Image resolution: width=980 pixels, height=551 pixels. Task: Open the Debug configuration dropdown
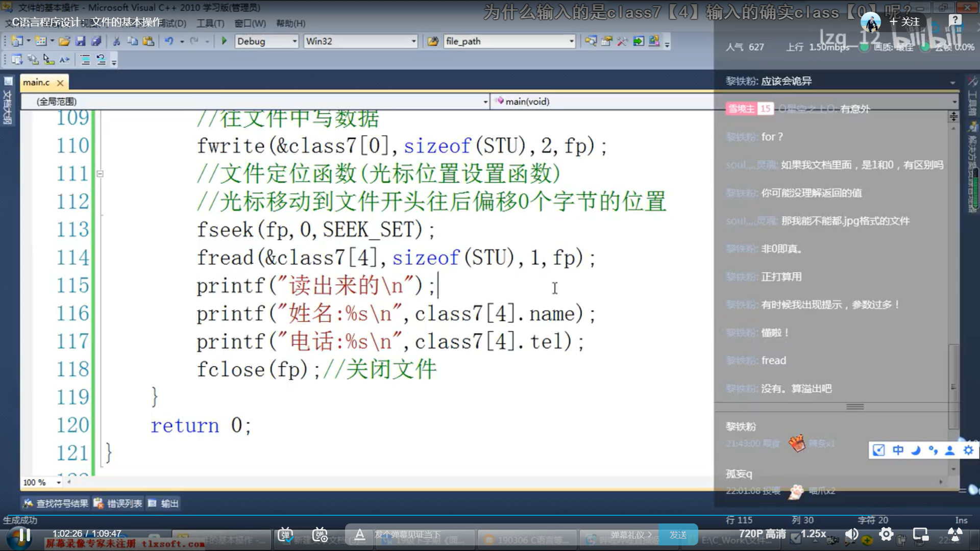tap(295, 41)
